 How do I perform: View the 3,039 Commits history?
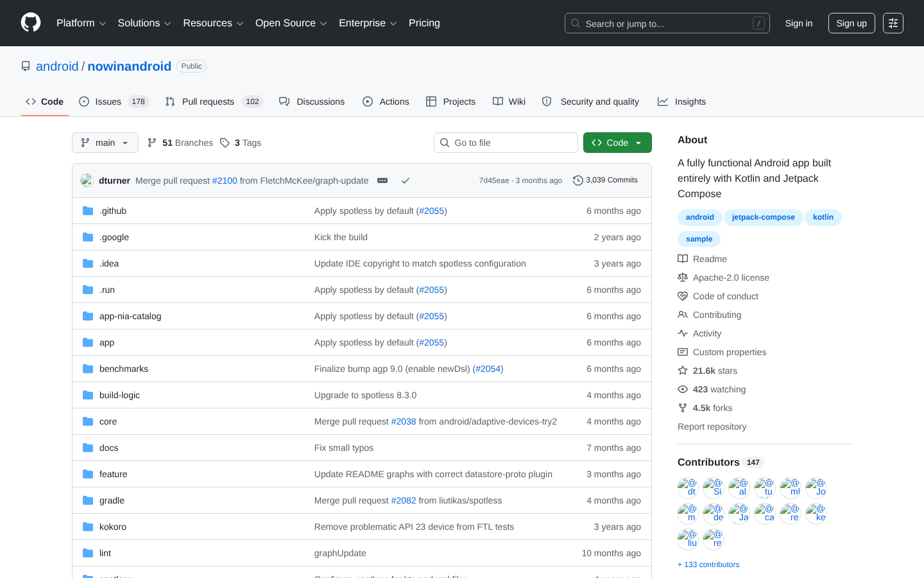pos(606,180)
